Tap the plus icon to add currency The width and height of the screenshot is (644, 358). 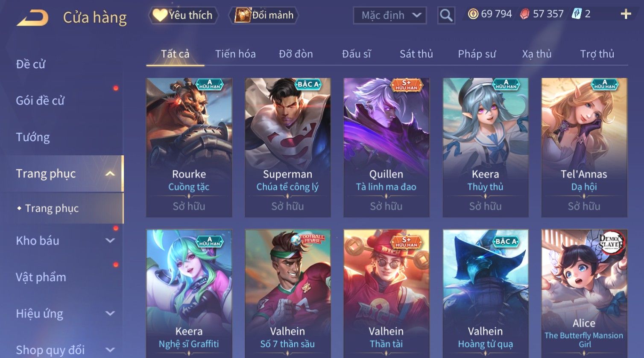click(626, 14)
